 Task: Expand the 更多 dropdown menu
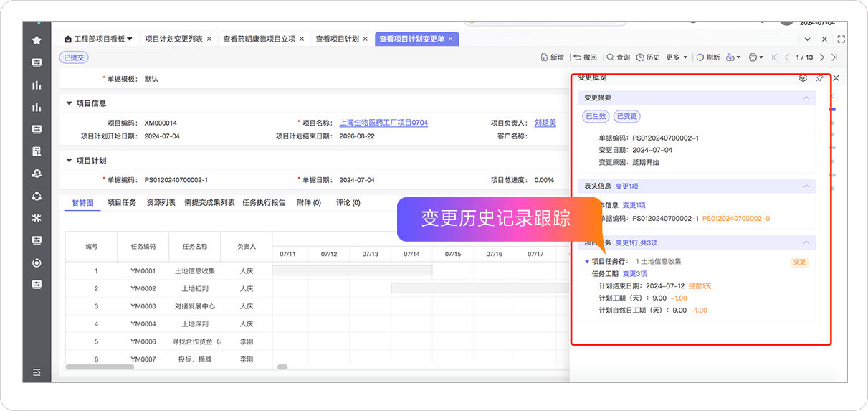point(677,57)
